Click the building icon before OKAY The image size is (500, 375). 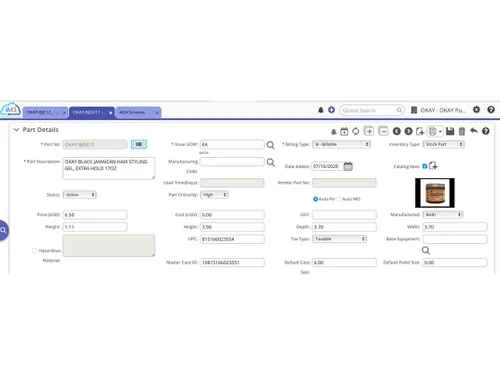414,110
